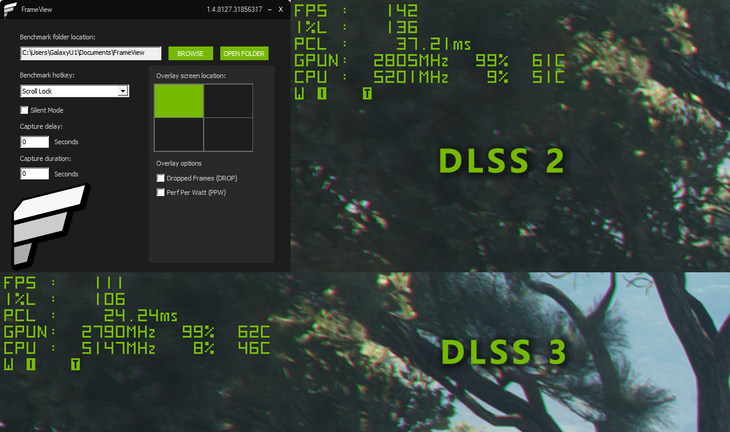The height and width of the screenshot is (432, 730).
Task: Click the version number 1.4.8127.31856317
Action: pos(235,9)
